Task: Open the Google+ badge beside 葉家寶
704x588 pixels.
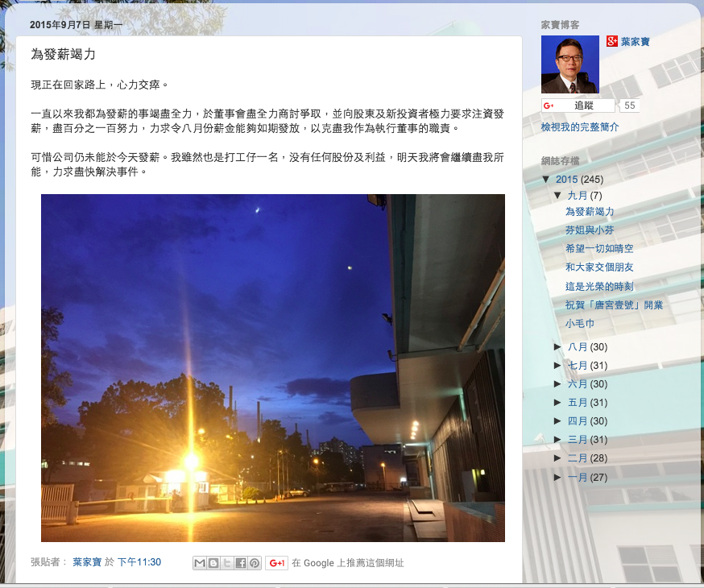Action: point(612,39)
